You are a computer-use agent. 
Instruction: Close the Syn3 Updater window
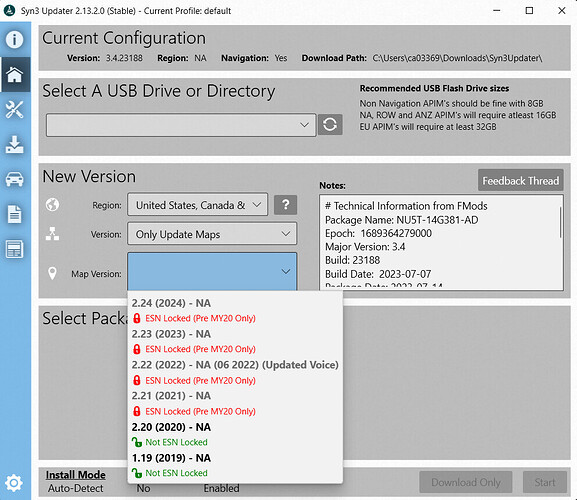(x=562, y=10)
